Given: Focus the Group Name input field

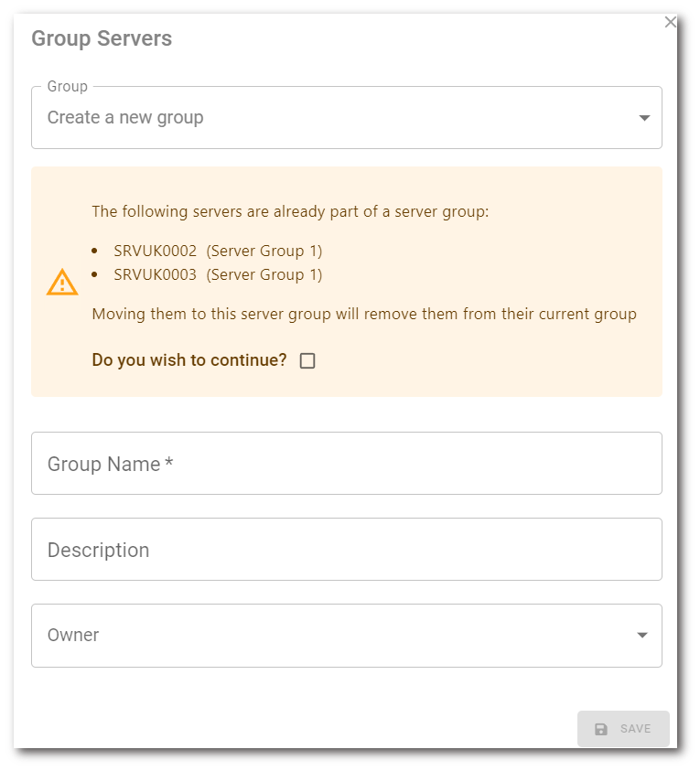Looking at the screenshot, I should coord(346,464).
